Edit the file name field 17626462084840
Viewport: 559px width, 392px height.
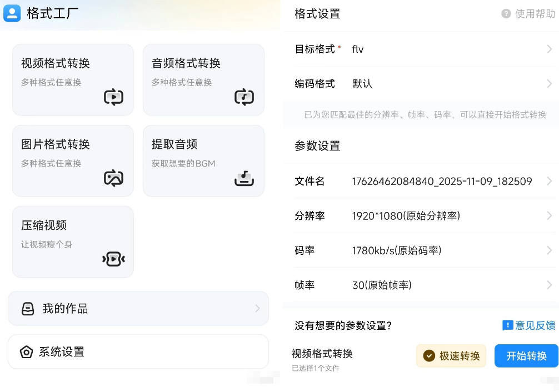[x=442, y=182]
